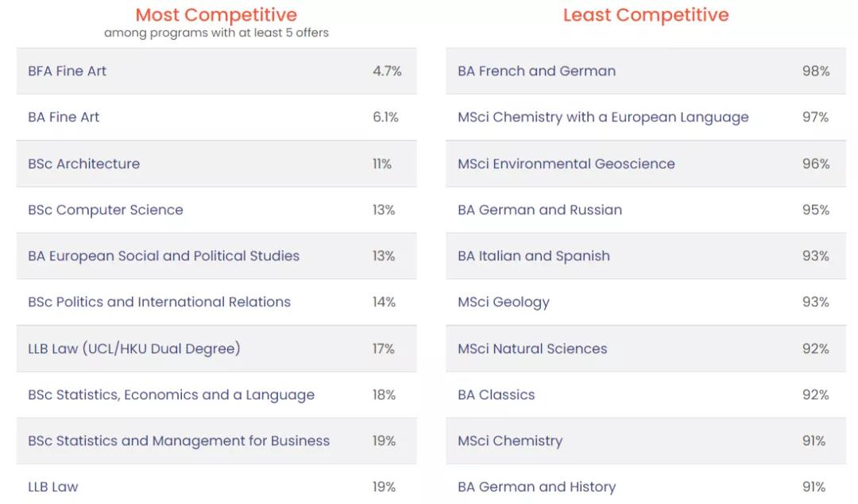This screenshot has width=858, height=504.
Task: Click the Least Competitive heading
Action: pyautogui.click(x=645, y=14)
